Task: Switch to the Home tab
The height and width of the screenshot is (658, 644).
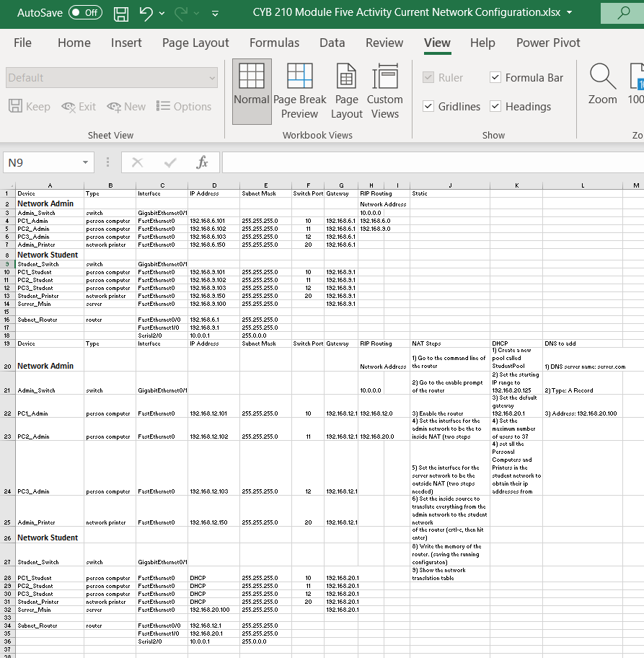Action: point(74,43)
